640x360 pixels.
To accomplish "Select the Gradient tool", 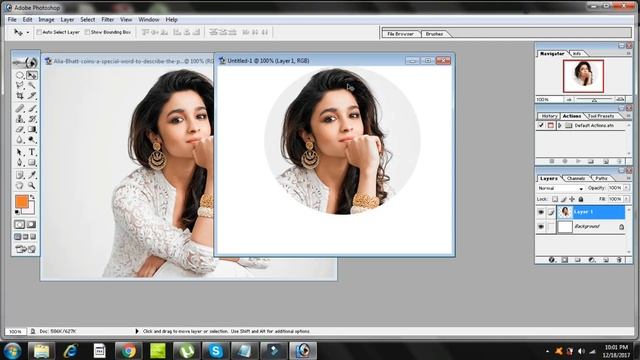I will pos(32,129).
